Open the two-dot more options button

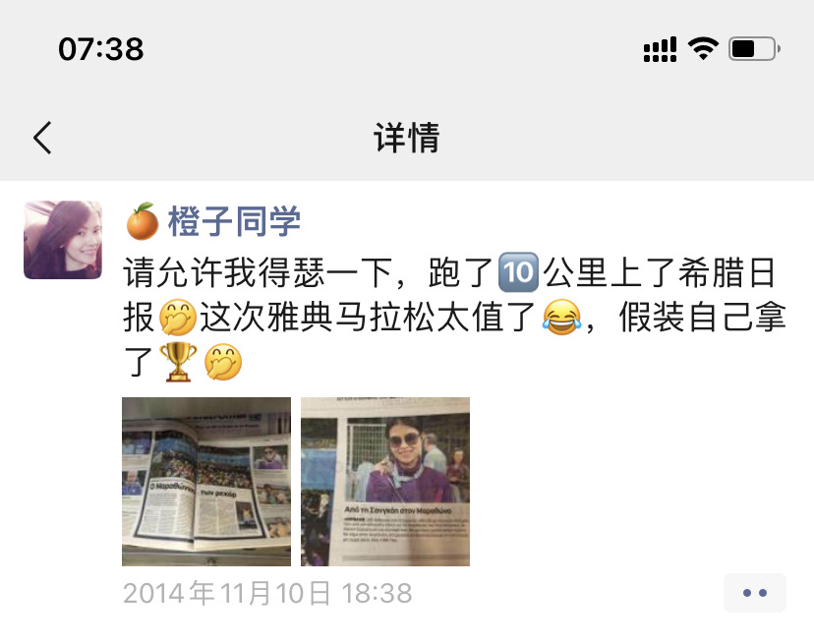tap(754, 593)
